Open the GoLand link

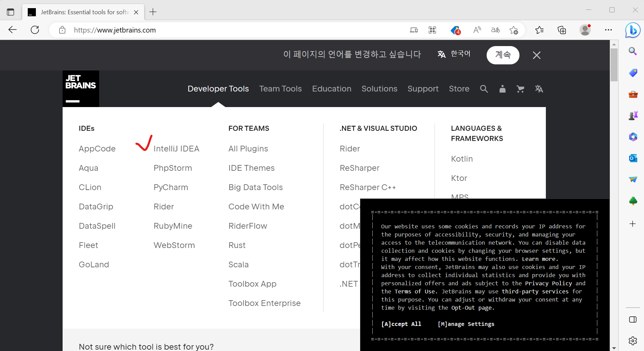click(x=94, y=265)
